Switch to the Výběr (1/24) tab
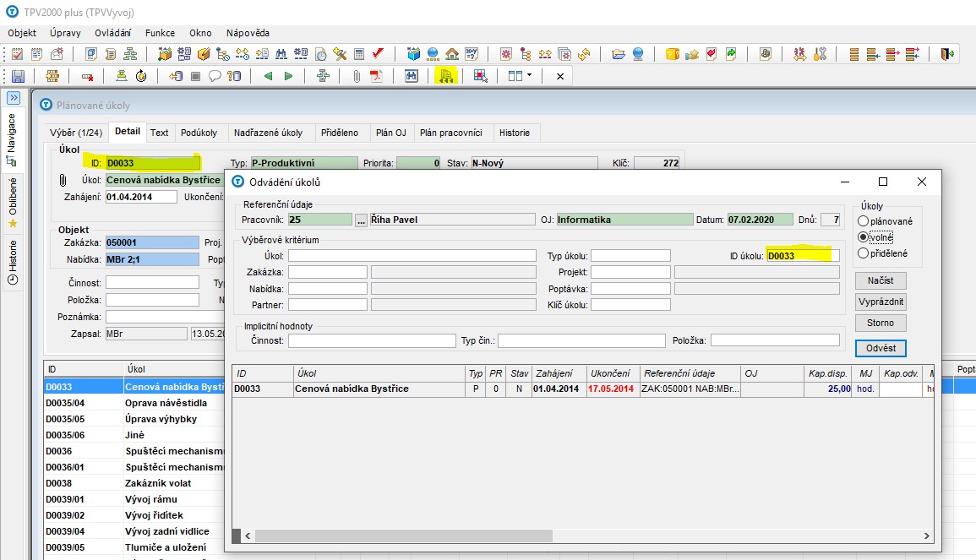This screenshot has height=560, width=976. [76, 133]
